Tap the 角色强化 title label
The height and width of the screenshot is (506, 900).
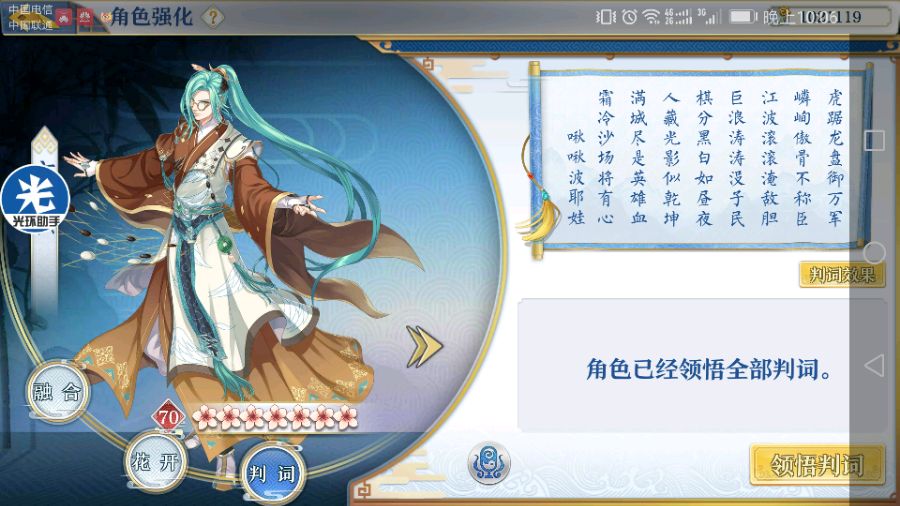pos(152,17)
